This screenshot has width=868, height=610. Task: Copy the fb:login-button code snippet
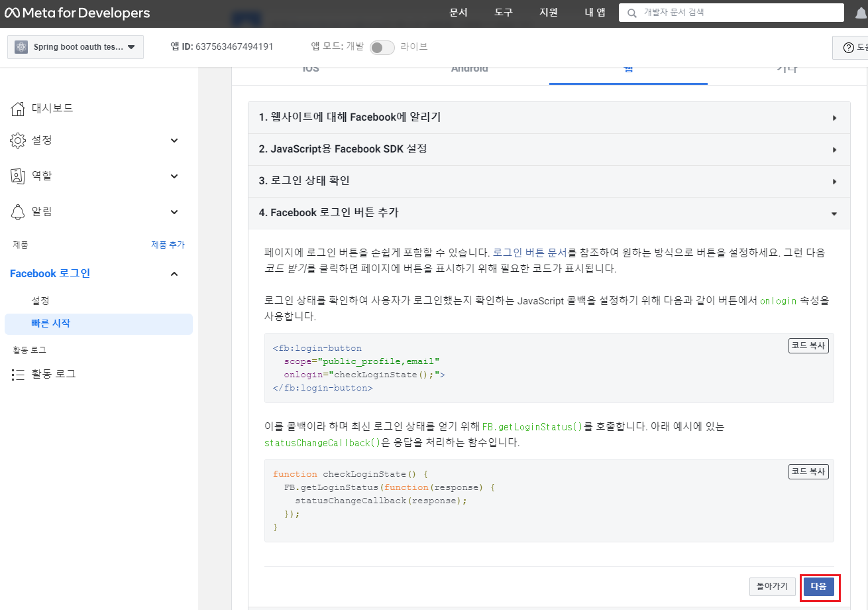(x=808, y=345)
